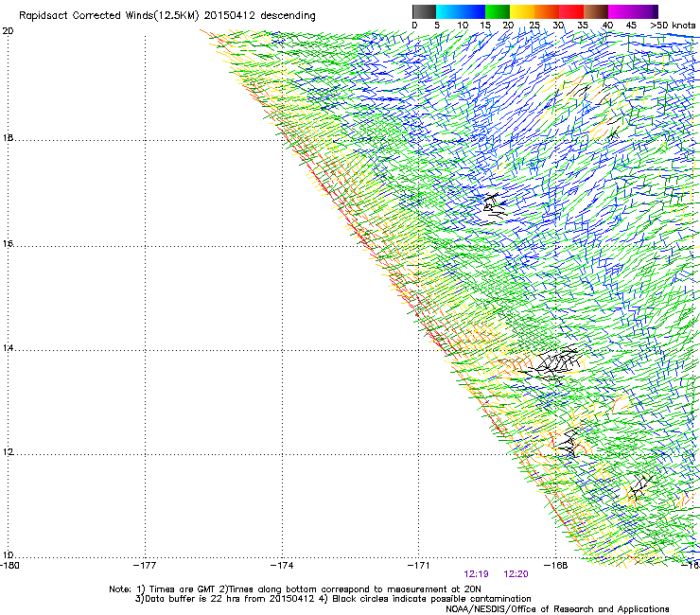Click the latitude label '12' on the left axis

8,452
